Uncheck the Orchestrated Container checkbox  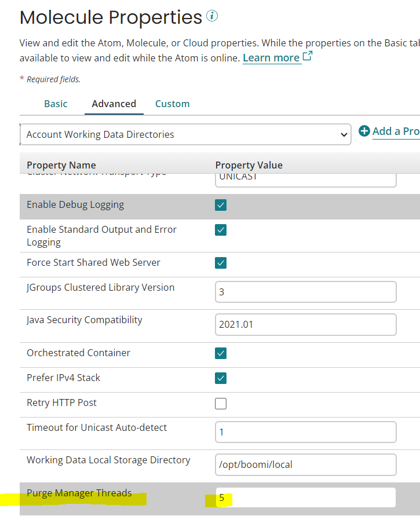[221, 353]
